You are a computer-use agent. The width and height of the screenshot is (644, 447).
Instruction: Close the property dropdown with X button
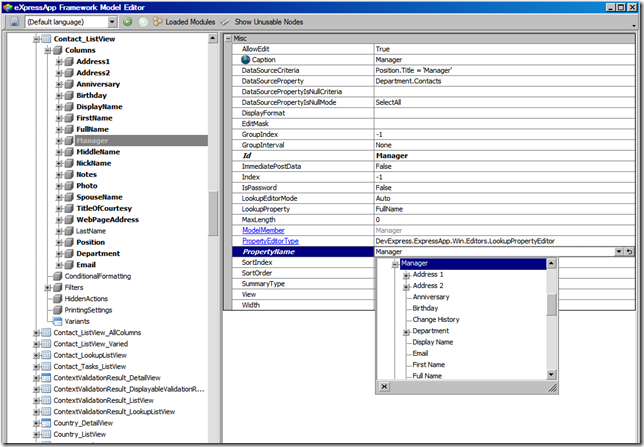(384, 387)
